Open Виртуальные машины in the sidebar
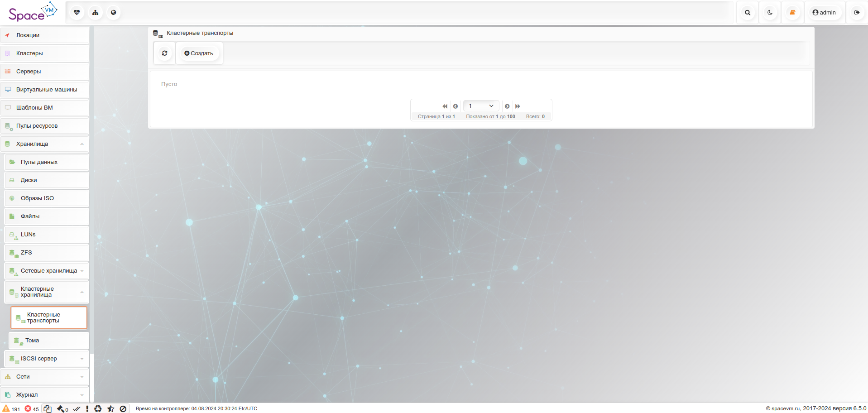The height and width of the screenshot is (413, 868). coord(44,90)
